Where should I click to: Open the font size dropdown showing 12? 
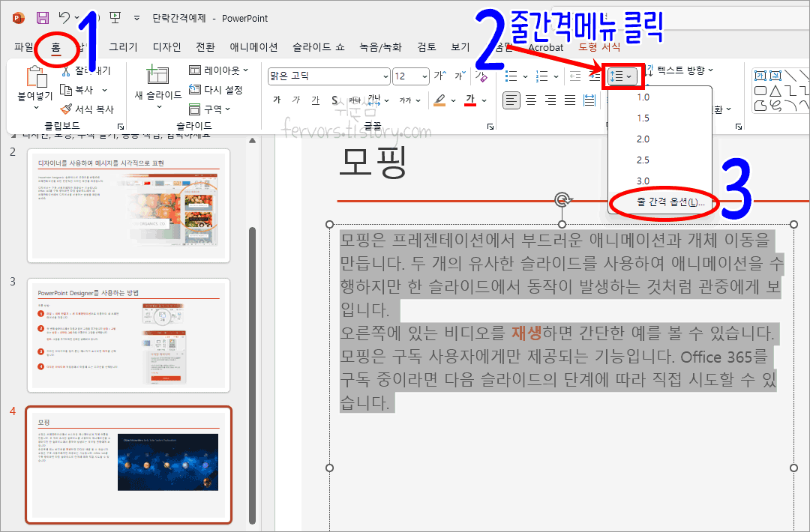pos(424,76)
